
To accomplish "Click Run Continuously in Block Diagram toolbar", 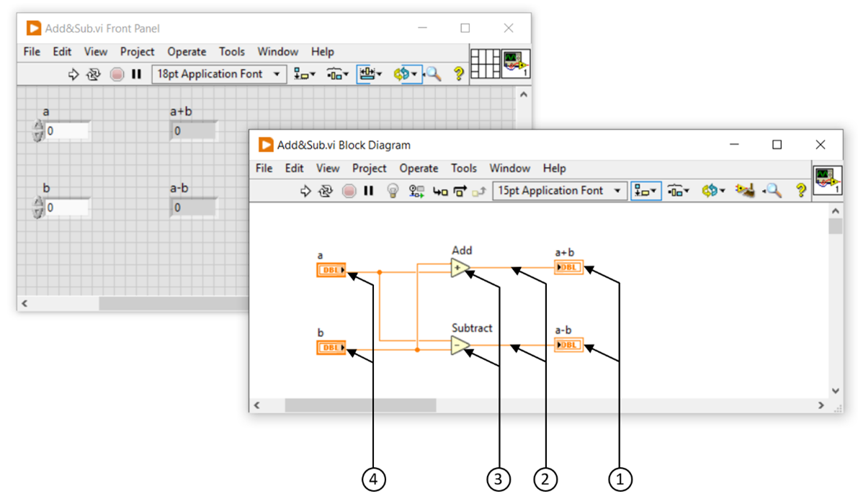I will (326, 191).
